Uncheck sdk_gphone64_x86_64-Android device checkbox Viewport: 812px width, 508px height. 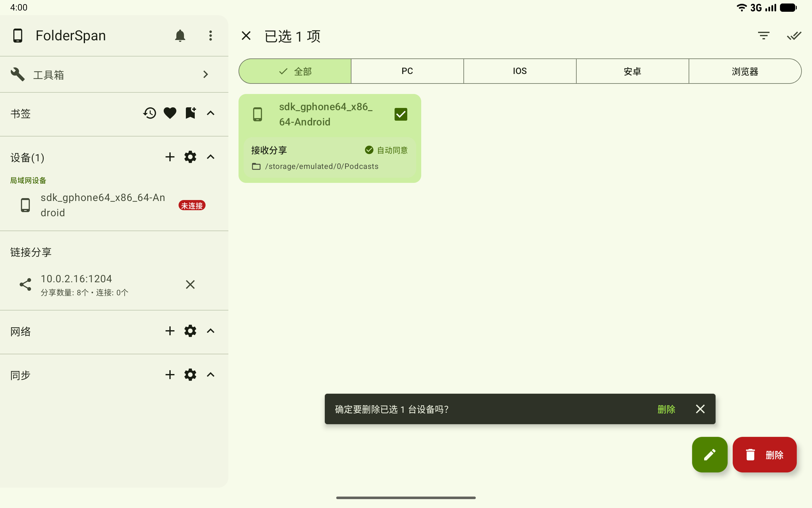[401, 114]
